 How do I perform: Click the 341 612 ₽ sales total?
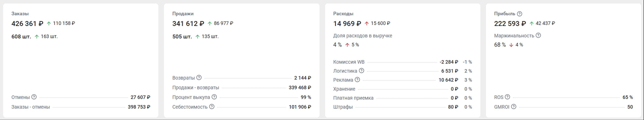click(188, 24)
